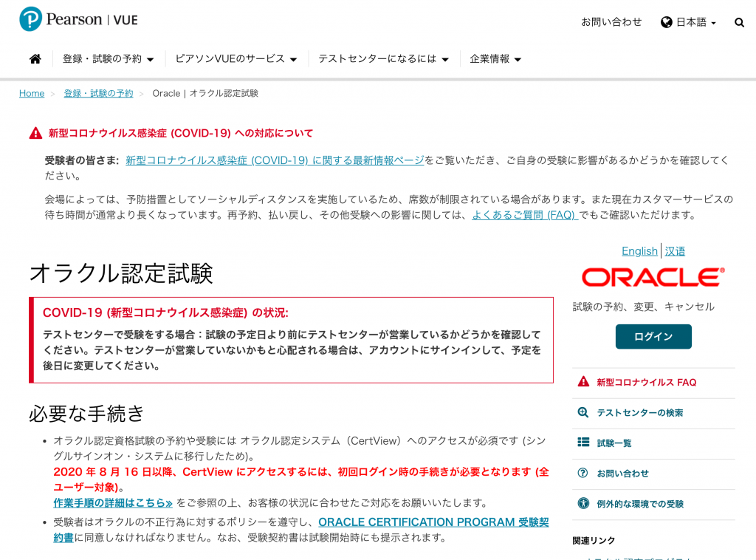This screenshot has width=756, height=560.
Task: Open the よくあるご質問 (FAQ) link
Action: (x=525, y=215)
